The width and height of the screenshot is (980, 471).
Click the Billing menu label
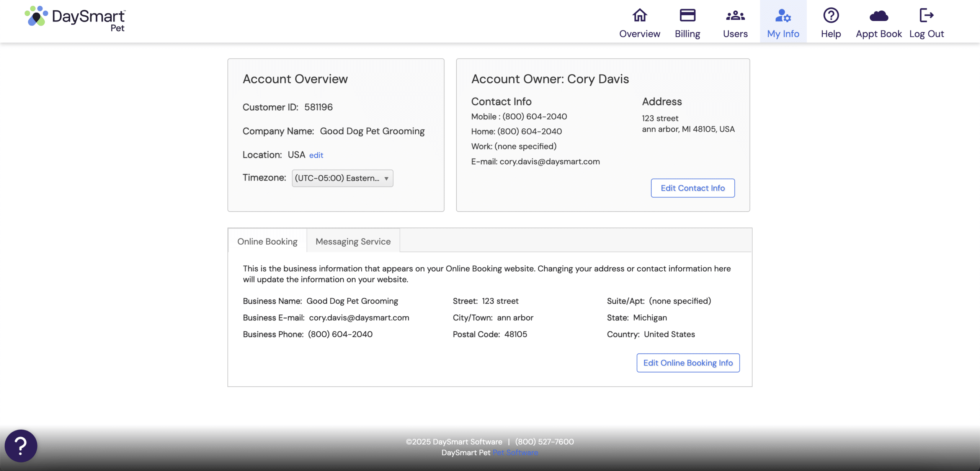click(x=688, y=34)
